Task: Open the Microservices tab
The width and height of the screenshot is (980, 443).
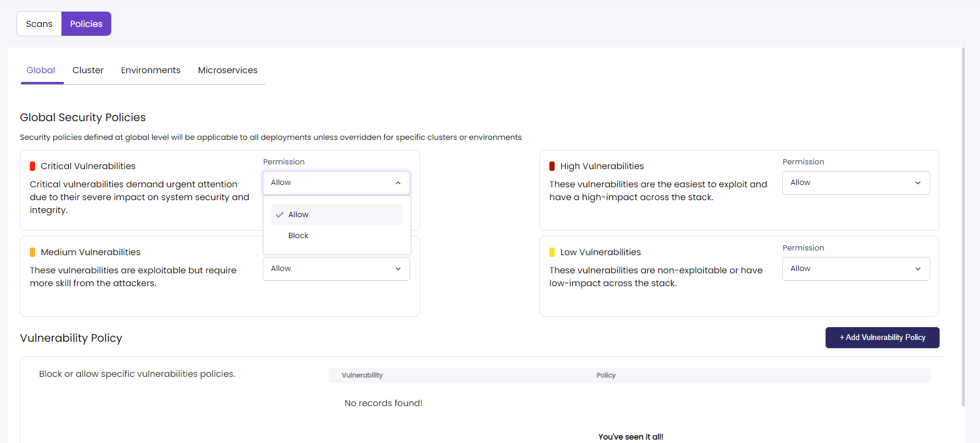Action: [228, 70]
